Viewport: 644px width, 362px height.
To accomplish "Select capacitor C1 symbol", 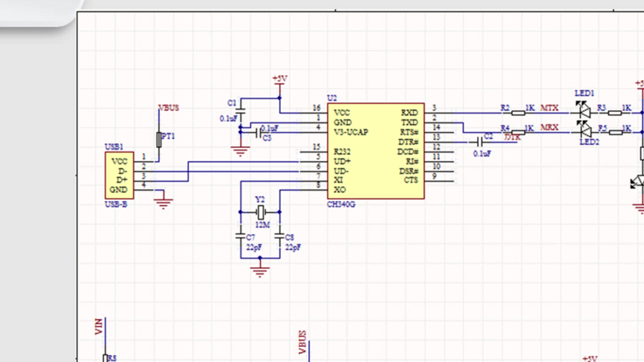I will click(x=240, y=111).
